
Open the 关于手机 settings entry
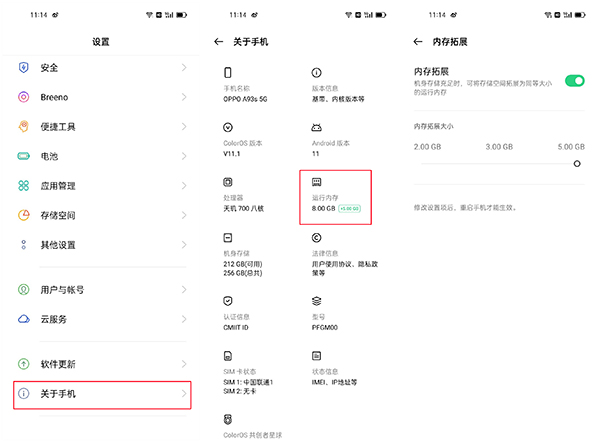click(100, 394)
